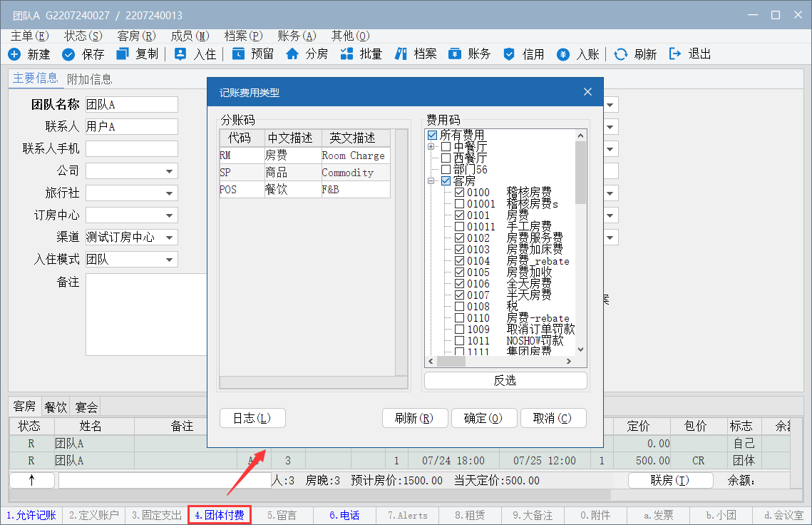Switch to the 附加信息 tab
812x525 pixels.
(90, 78)
